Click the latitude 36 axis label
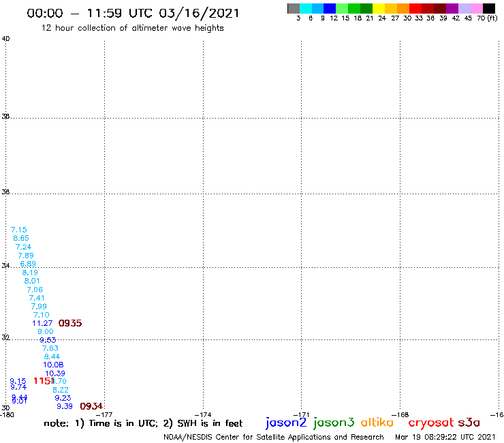Viewport: 504px width, 443px height. click(5, 192)
